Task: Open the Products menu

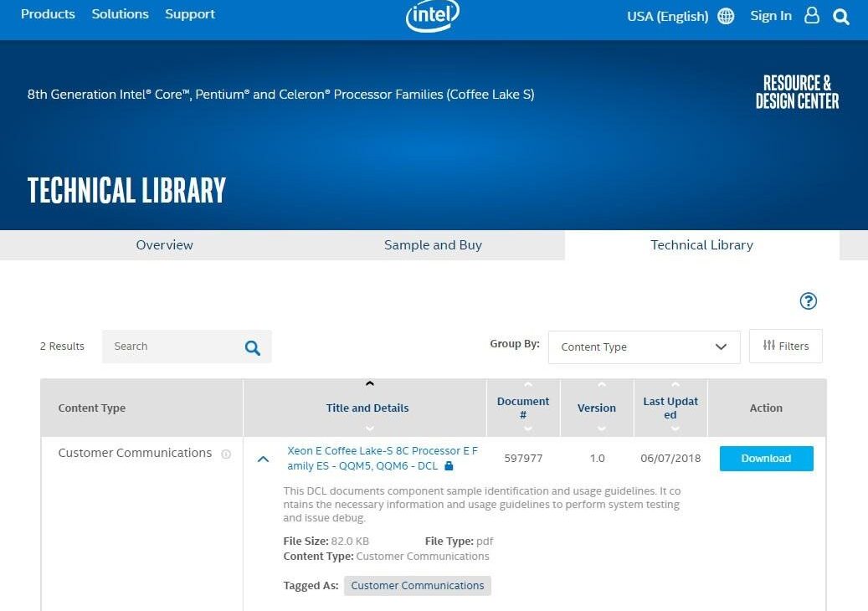Action: [x=48, y=14]
